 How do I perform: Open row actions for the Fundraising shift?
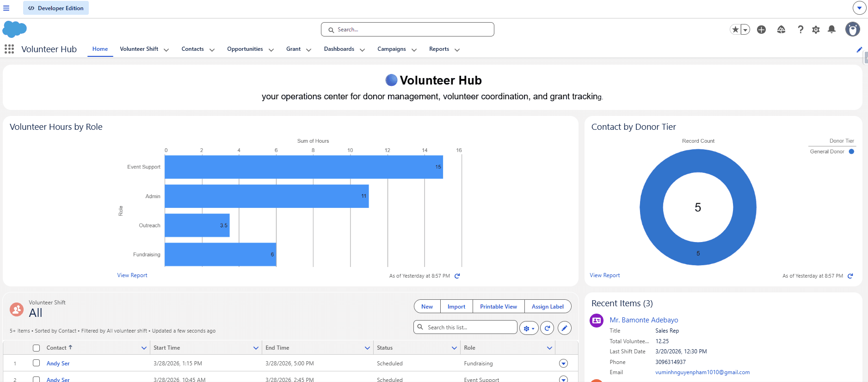coord(563,364)
